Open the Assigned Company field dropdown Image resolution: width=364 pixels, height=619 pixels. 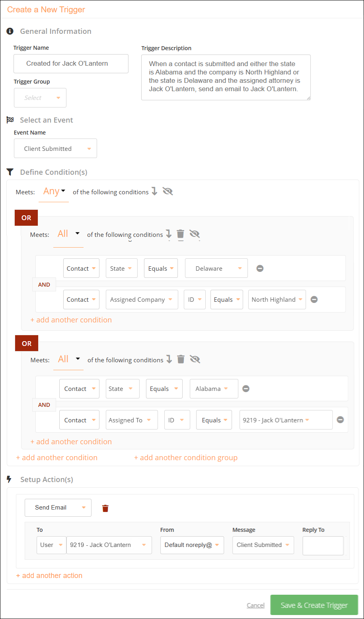pos(142,300)
